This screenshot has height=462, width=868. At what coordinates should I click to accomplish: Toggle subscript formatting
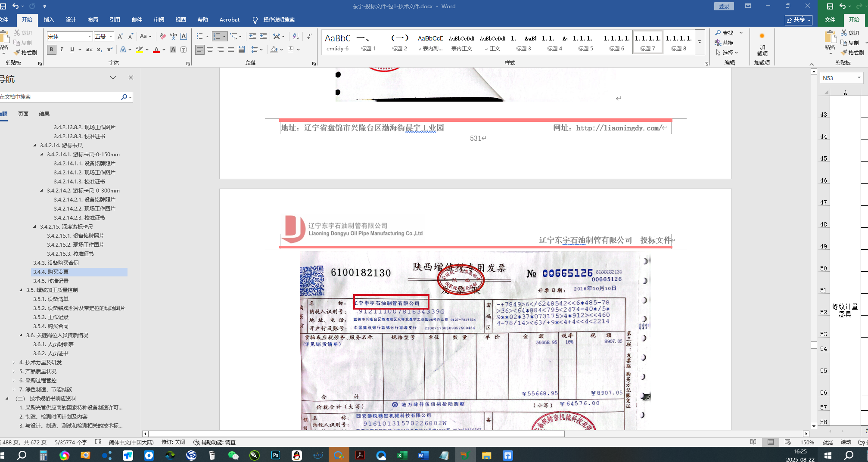coord(100,50)
